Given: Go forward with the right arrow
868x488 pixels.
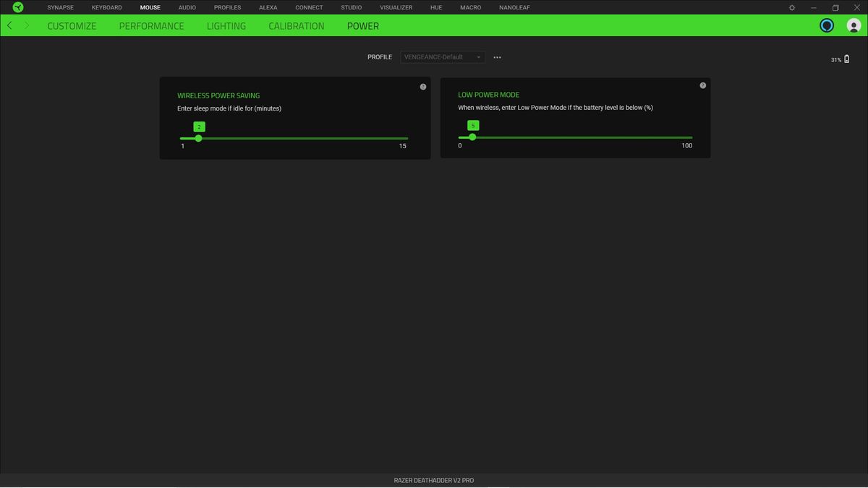Looking at the screenshot, I should [x=27, y=25].
